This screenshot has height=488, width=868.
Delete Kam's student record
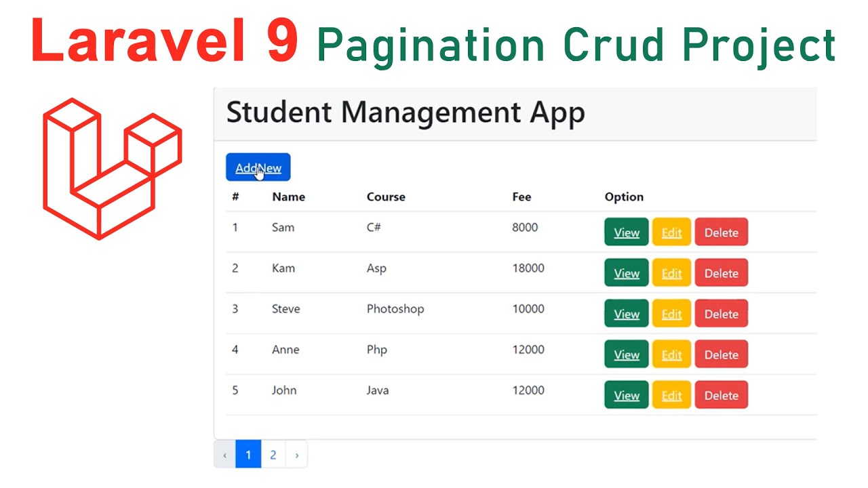coord(721,273)
